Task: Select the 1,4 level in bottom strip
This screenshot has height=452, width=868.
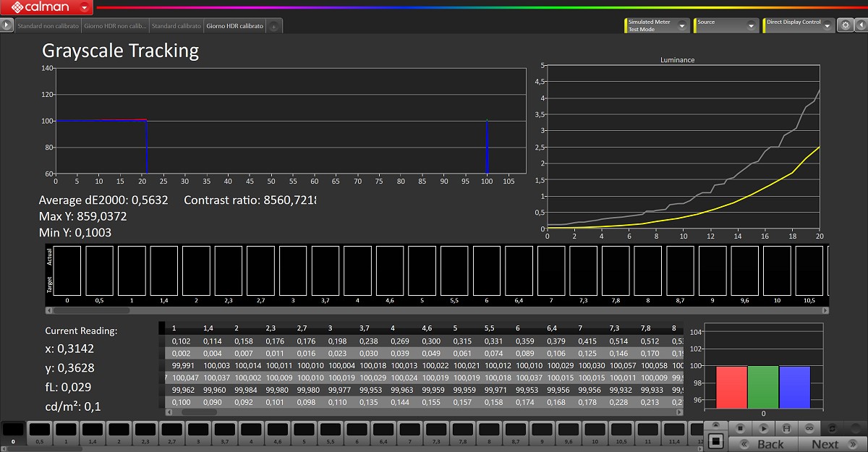Action: pos(92,433)
